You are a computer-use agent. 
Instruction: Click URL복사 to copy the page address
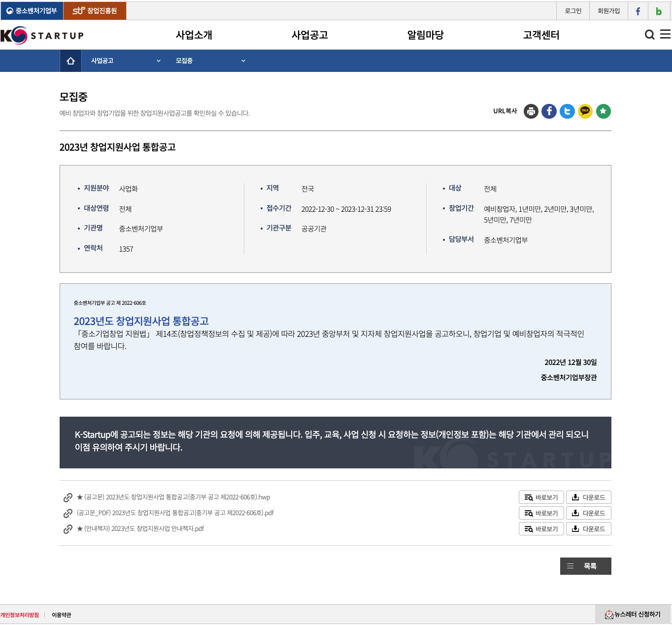pyautogui.click(x=504, y=111)
